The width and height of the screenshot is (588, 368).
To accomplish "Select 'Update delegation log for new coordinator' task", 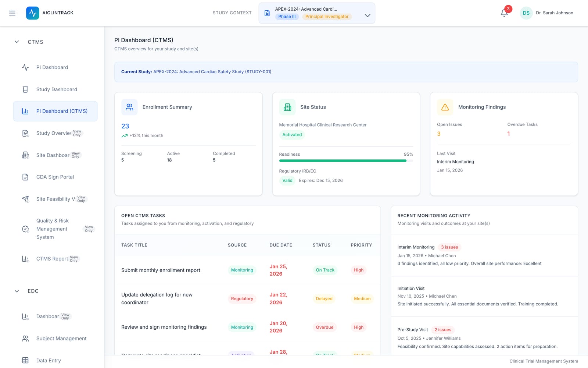I will click(157, 298).
